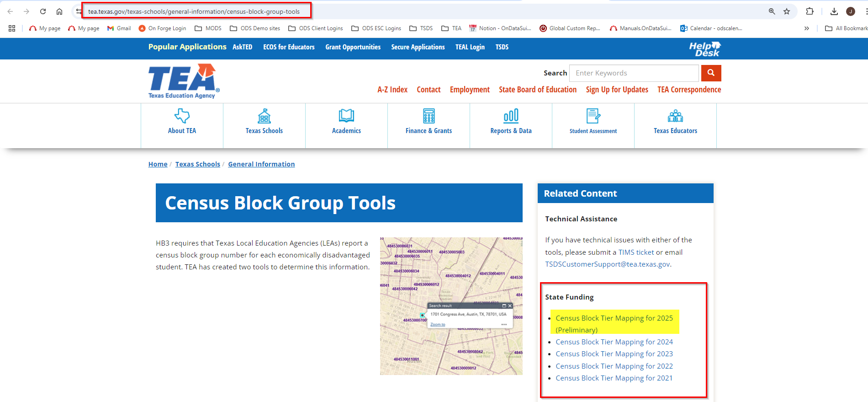Select Grant Opportunities in top blue bar
The image size is (868, 402).
coord(353,47)
